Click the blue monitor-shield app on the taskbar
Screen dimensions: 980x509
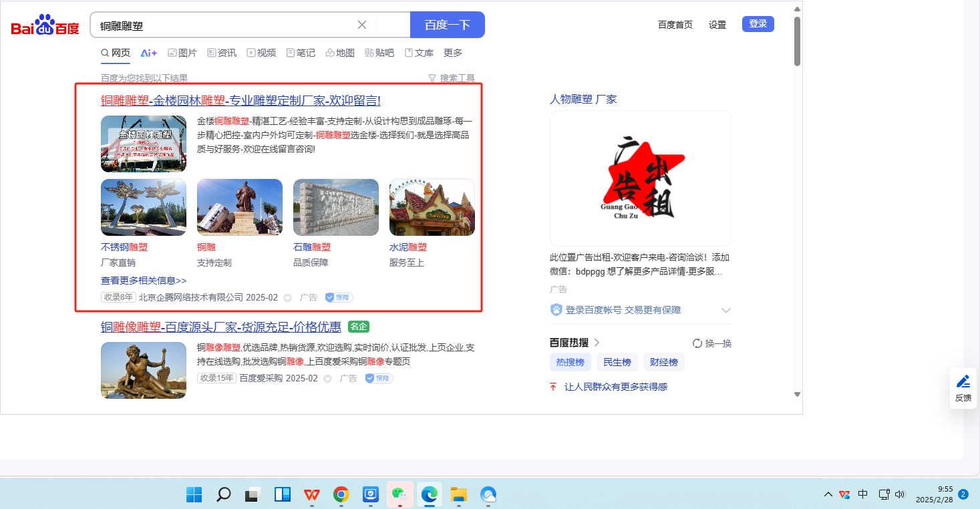pos(370,494)
